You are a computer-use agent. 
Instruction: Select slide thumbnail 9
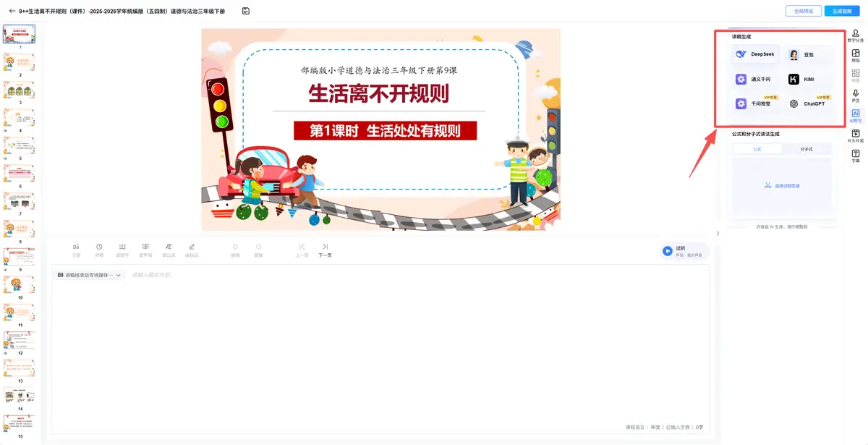pyautogui.click(x=20, y=256)
